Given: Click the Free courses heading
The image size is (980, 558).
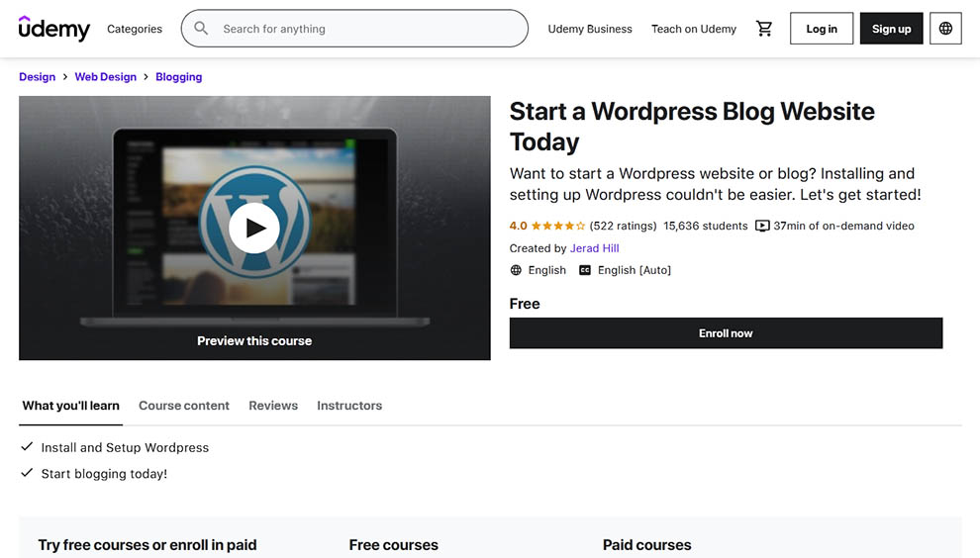Looking at the screenshot, I should pos(394,545).
